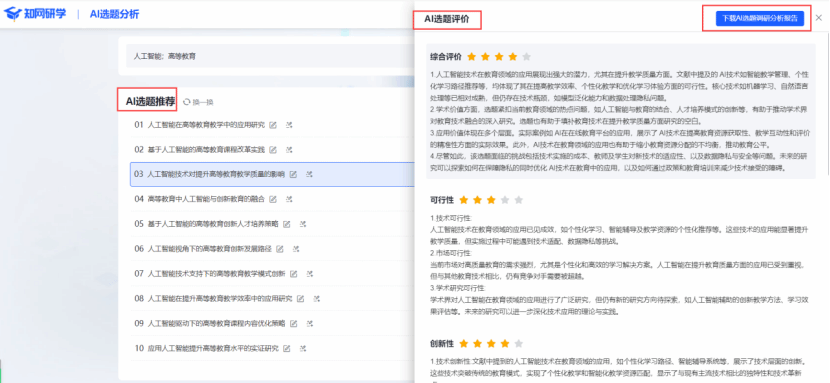Click edit icon for topic 02
This screenshot has width=830, height=383.
coord(273,150)
